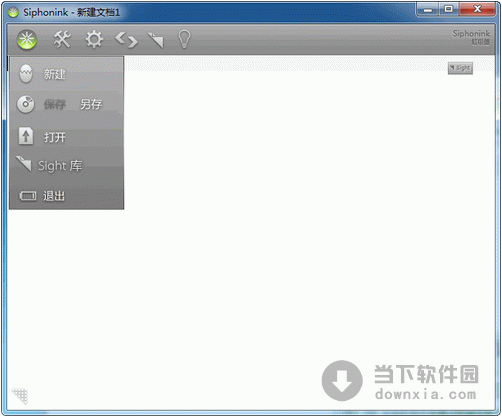Click the upload arrow icon beside 打开
Viewport: 502px width, 418px height.
click(26, 136)
